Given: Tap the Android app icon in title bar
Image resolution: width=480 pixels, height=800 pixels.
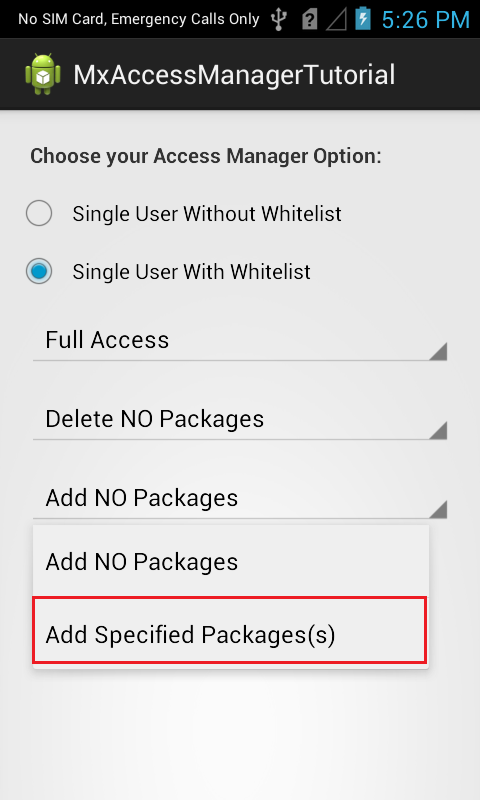Looking at the screenshot, I should (x=43, y=74).
